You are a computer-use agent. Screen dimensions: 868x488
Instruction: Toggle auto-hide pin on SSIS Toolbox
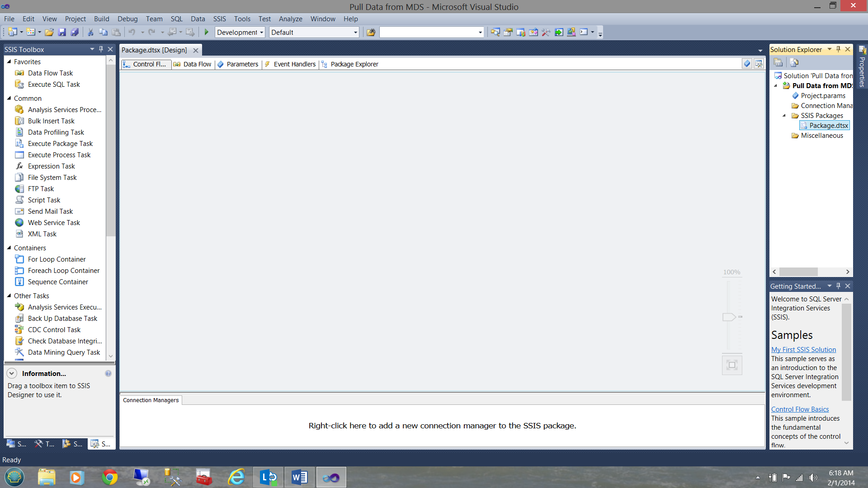click(x=101, y=49)
